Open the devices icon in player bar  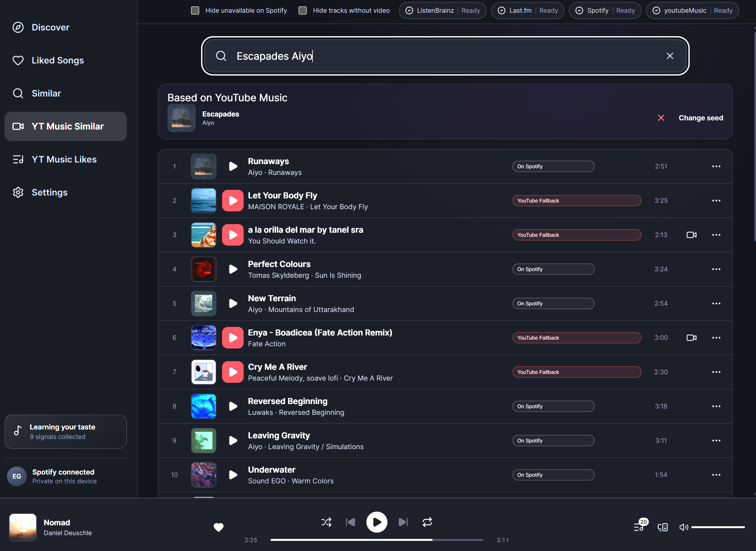click(x=663, y=527)
